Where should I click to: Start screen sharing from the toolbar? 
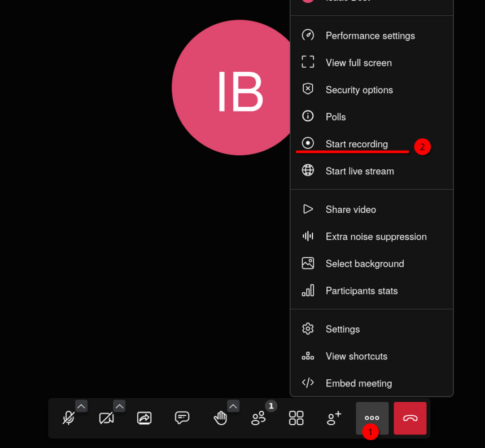[145, 418]
